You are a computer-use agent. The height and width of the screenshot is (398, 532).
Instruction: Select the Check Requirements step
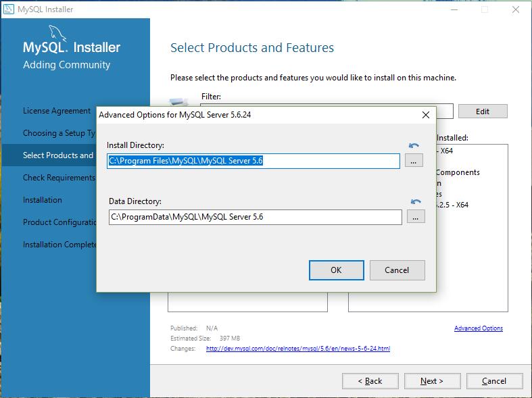click(x=59, y=178)
